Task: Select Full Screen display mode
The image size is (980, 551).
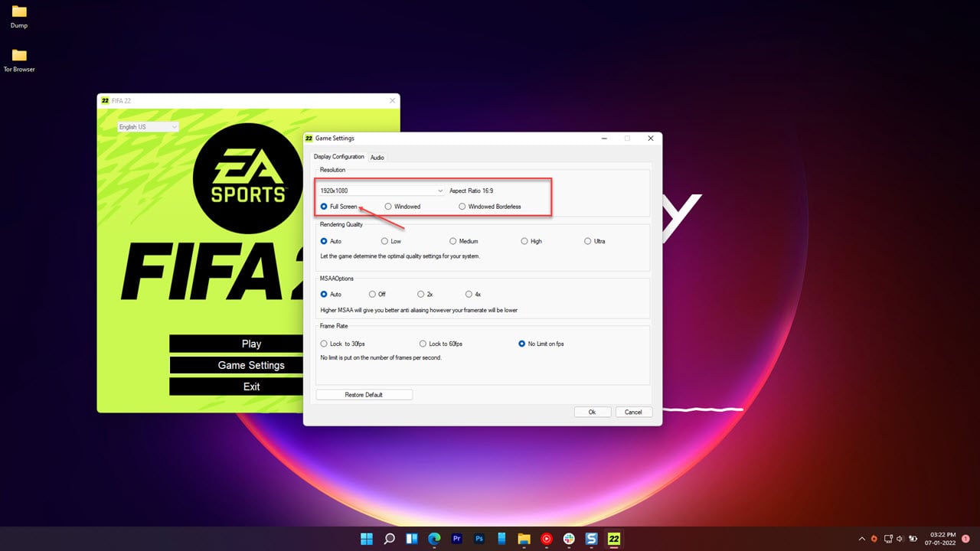Action: [339, 207]
